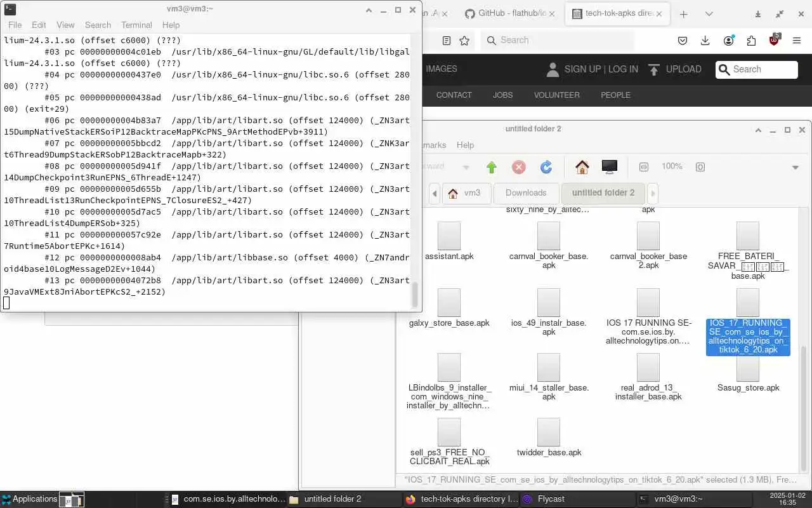Image resolution: width=812 pixels, height=508 pixels.
Task: Open uBlock Origin shield icon
Action: click(x=774, y=40)
